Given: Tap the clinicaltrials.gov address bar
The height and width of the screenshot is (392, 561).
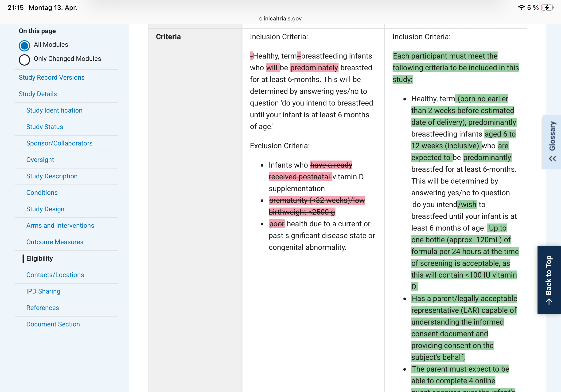Looking at the screenshot, I should point(280,19).
